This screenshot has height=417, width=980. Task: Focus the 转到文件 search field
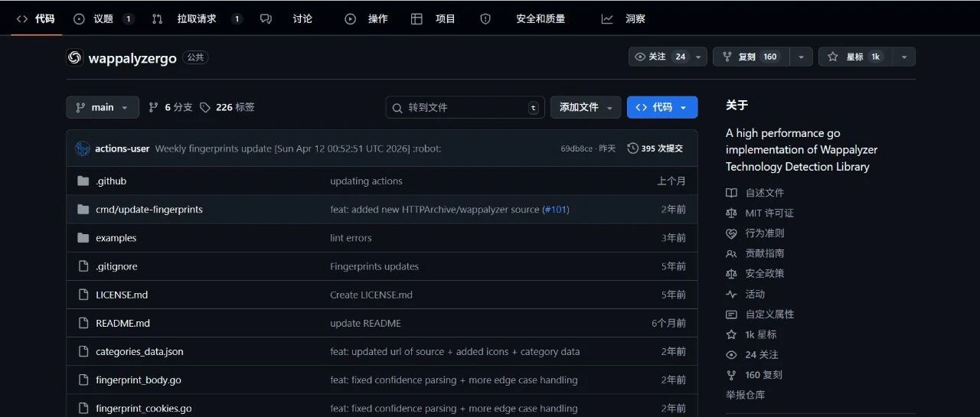(x=465, y=107)
